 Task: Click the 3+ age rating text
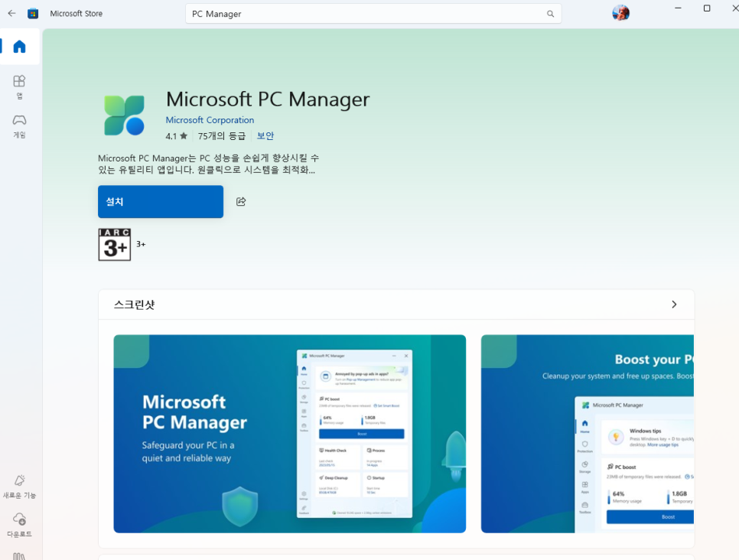click(141, 244)
